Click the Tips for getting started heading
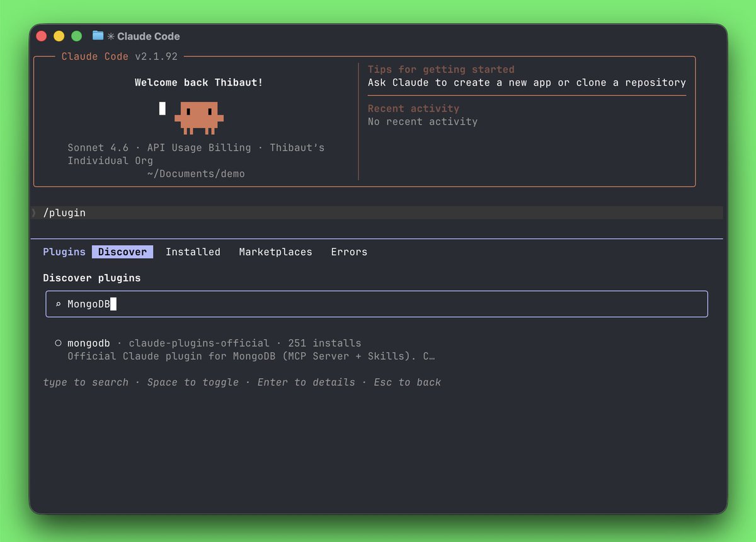Viewport: 756px width, 542px height. pyautogui.click(x=441, y=69)
